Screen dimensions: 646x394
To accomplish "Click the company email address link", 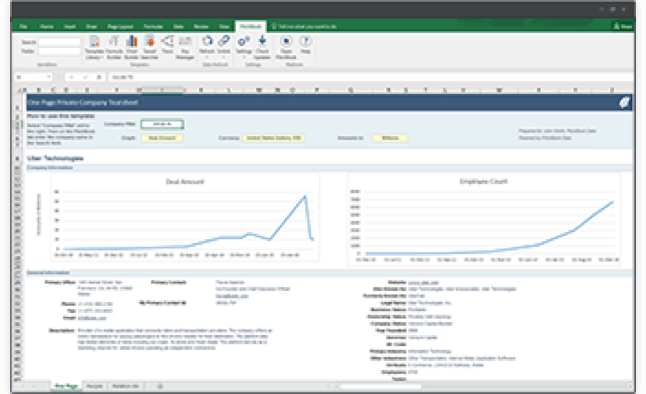I will (92, 318).
